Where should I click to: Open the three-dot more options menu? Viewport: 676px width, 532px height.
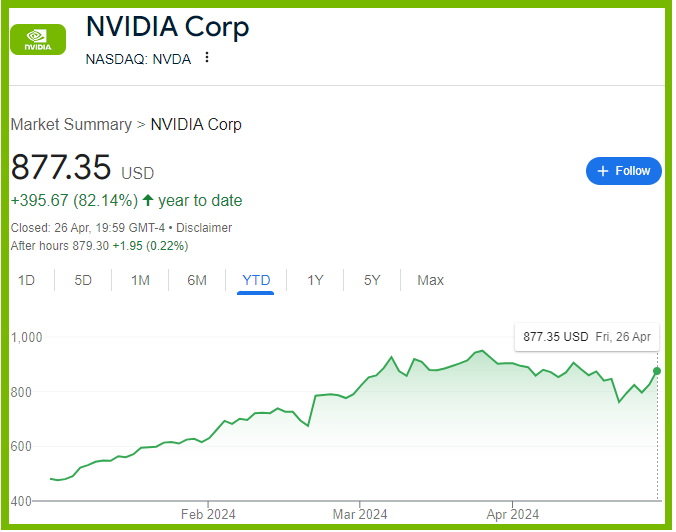tap(207, 58)
